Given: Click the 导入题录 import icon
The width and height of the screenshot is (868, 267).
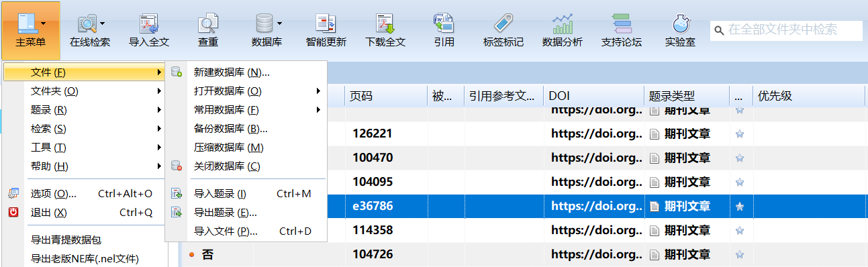Looking at the screenshot, I should click(177, 194).
